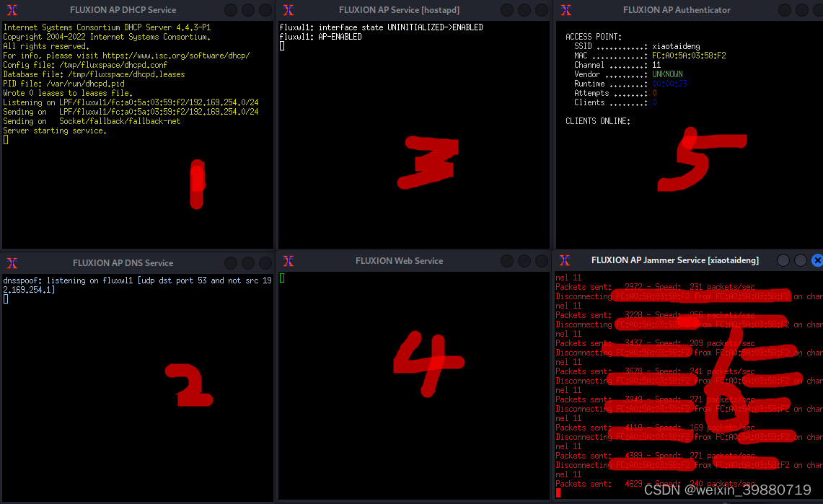The width and height of the screenshot is (823, 504).
Task: Click the 'Wrote 0 leases to leases file.' line
Action: [x=68, y=93]
